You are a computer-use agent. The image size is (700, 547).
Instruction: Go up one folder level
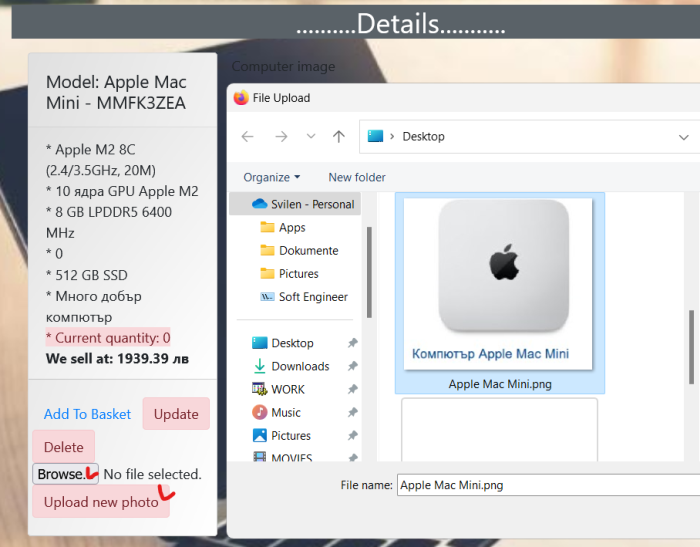[339, 136]
